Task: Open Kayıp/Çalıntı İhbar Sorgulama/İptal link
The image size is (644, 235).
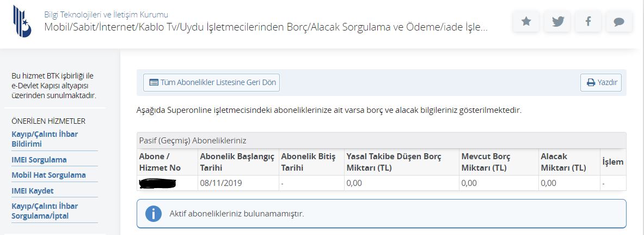Action: pos(45,210)
